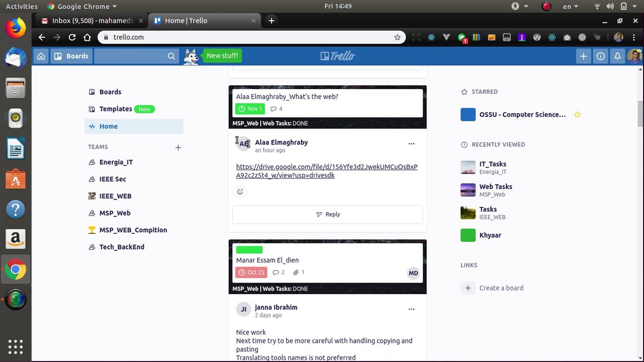Open Amazon from the dock

pos(16,239)
